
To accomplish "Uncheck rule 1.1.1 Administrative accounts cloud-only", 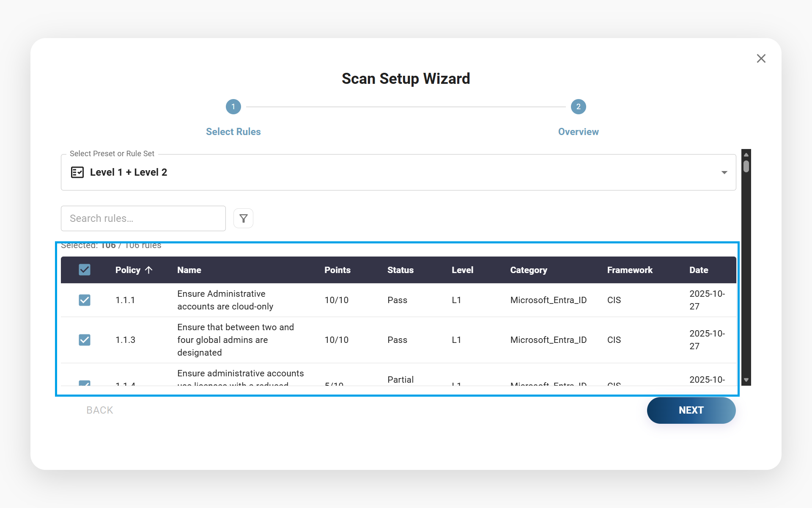I will pyautogui.click(x=85, y=300).
